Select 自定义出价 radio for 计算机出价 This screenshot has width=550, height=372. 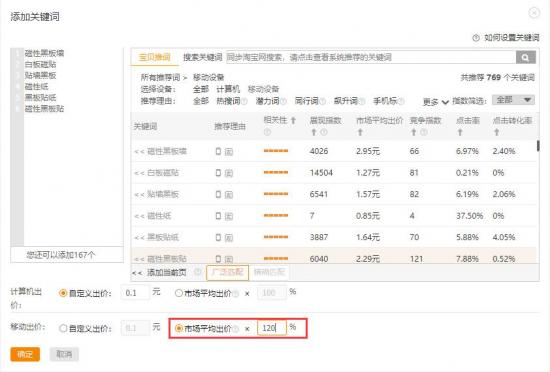coord(63,293)
